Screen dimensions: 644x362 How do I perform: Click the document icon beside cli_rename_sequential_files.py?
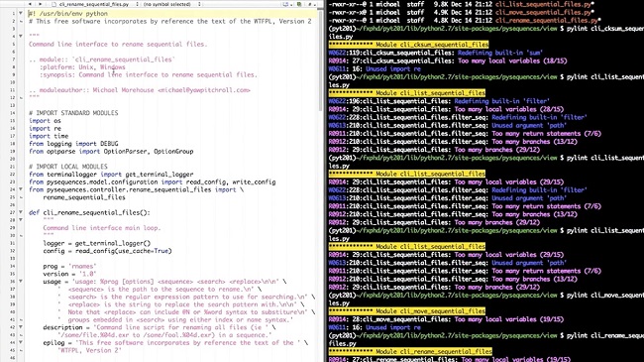click(x=54, y=4)
